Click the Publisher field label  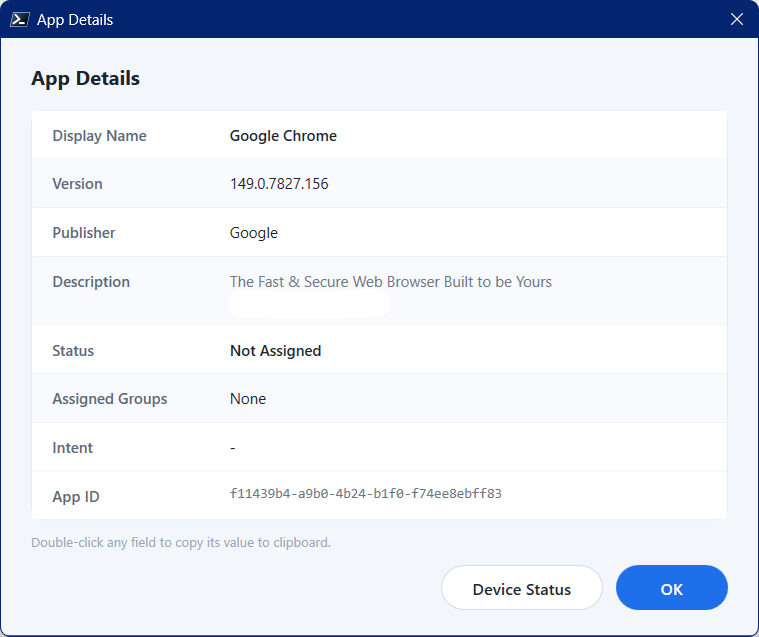[84, 233]
